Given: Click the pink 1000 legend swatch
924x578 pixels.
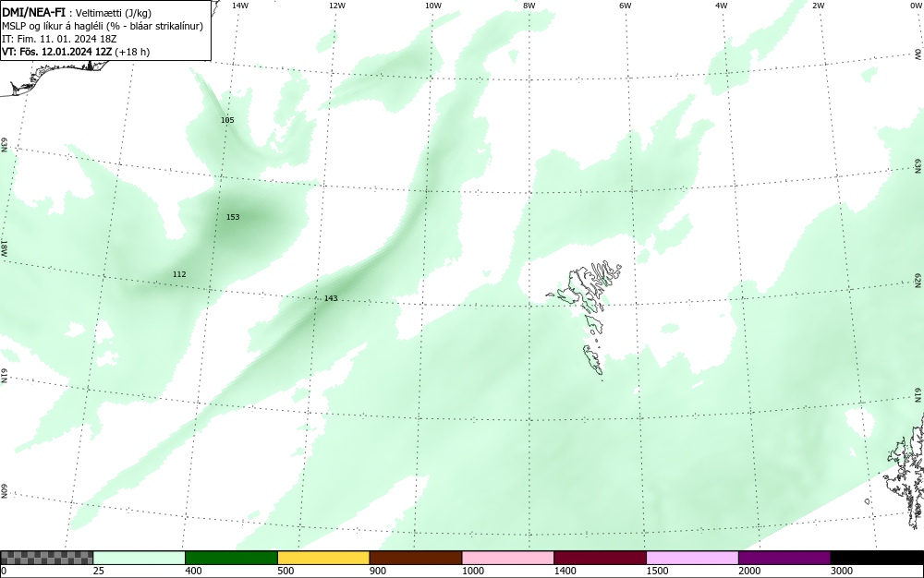Looking at the screenshot, I should 508,558.
